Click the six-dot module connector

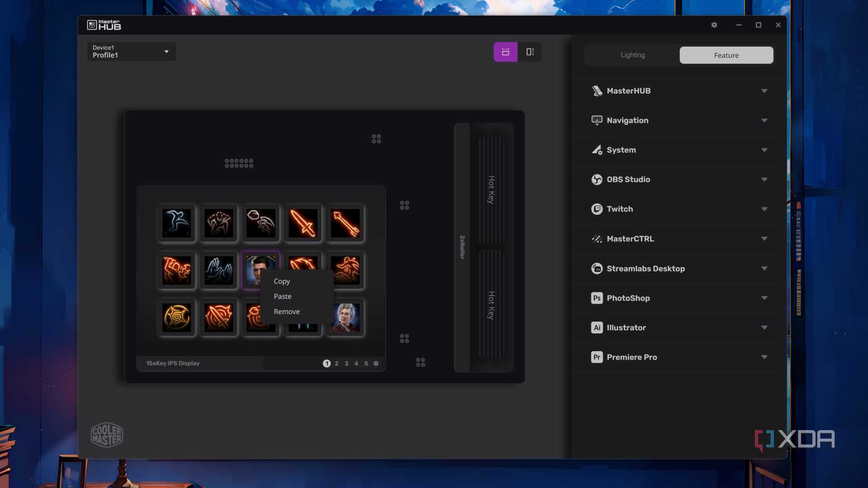point(239,163)
